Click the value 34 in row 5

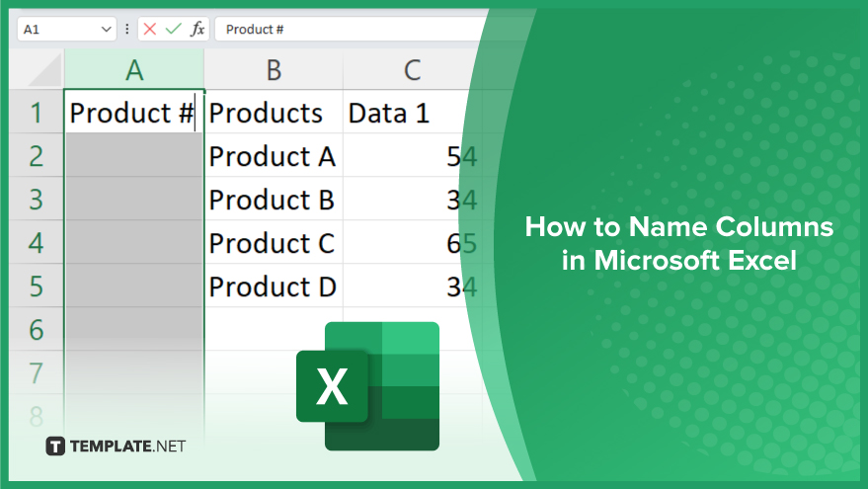pyautogui.click(x=461, y=286)
